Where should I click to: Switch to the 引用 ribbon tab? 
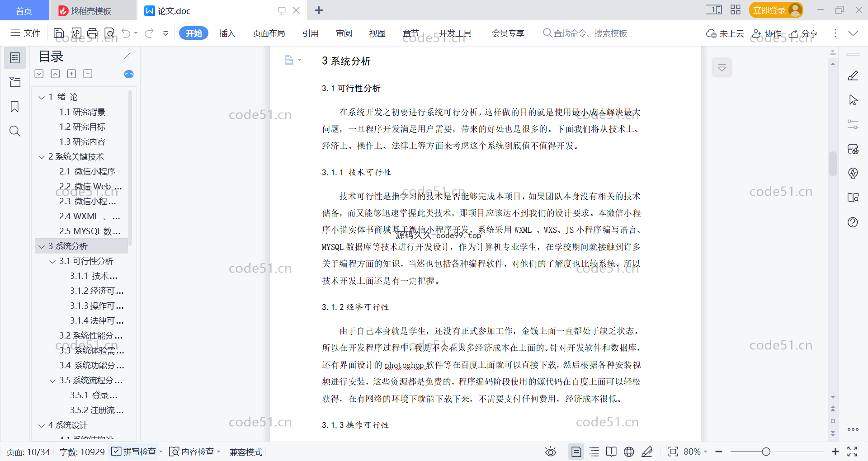311,33
